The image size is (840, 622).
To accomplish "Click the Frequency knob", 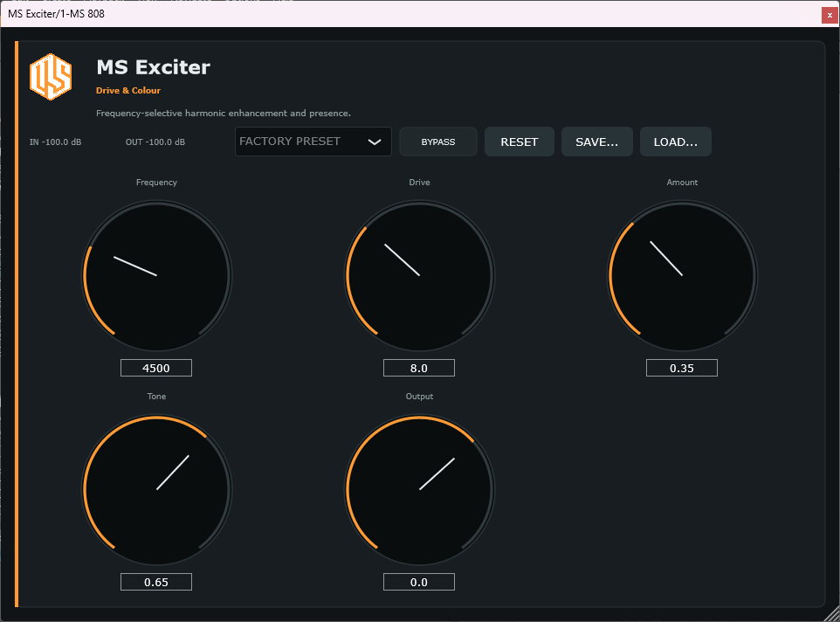I will tap(156, 275).
